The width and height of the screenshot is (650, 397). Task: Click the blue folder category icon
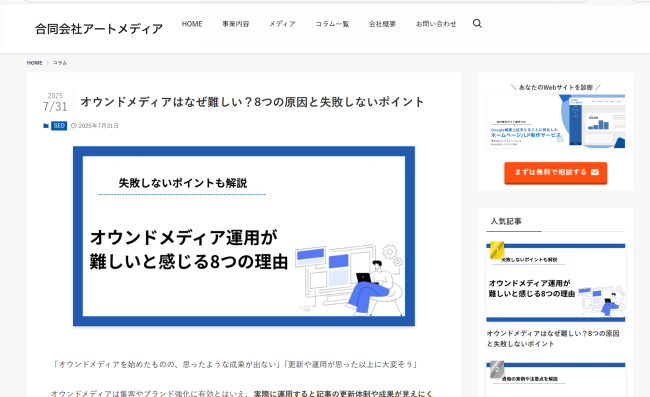click(46, 126)
